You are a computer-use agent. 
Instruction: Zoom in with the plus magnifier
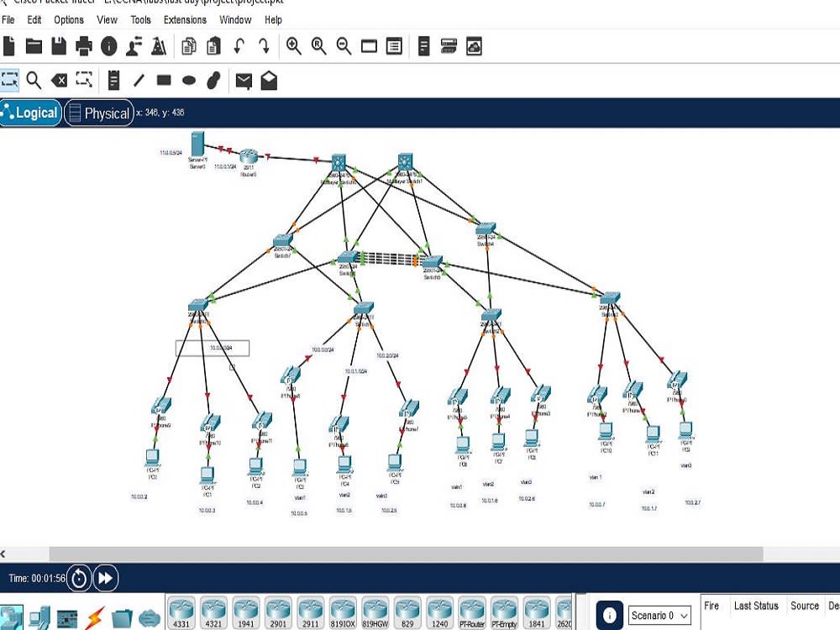pyautogui.click(x=293, y=46)
